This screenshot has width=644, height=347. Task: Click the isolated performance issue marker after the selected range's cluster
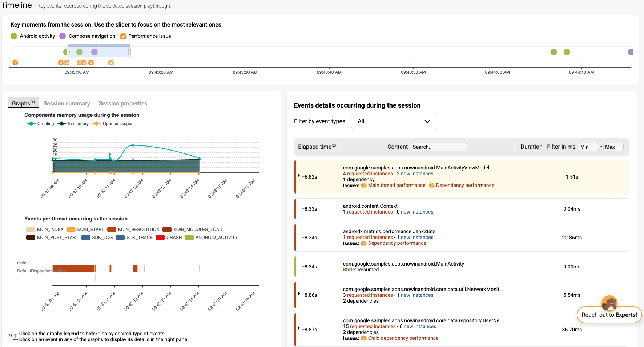pos(111,63)
